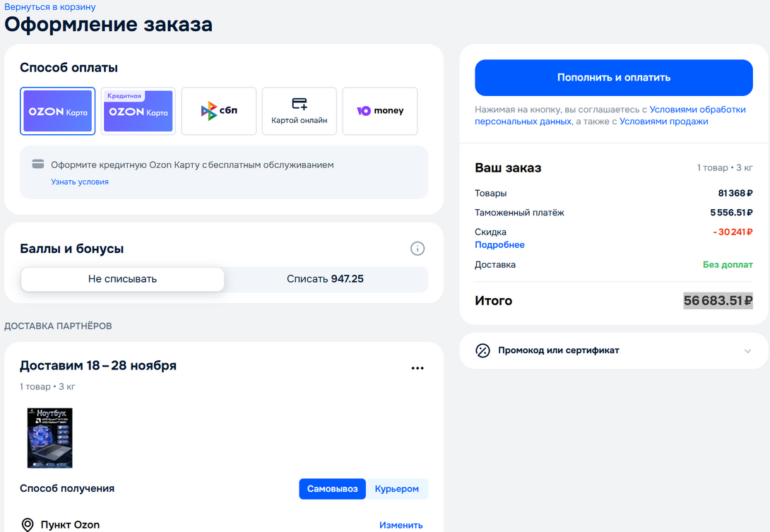Select the Не списывать bonus option
This screenshot has height=532, width=770.
[x=122, y=279]
